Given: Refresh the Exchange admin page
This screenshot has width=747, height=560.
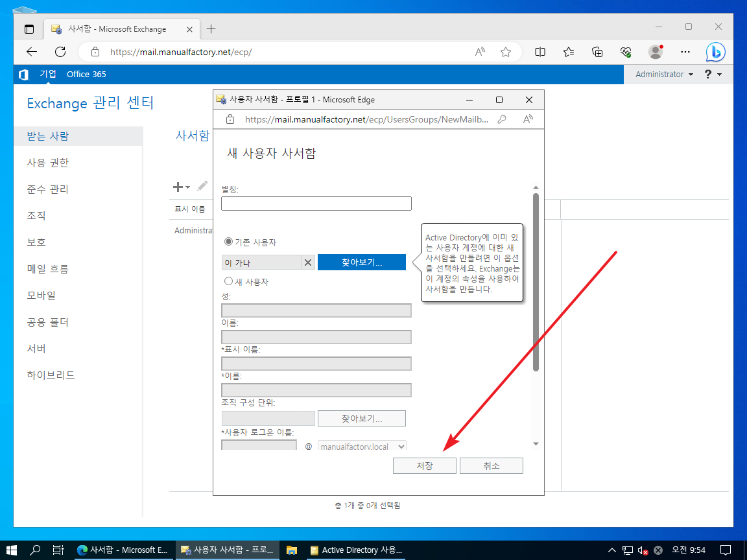Looking at the screenshot, I should [60, 52].
